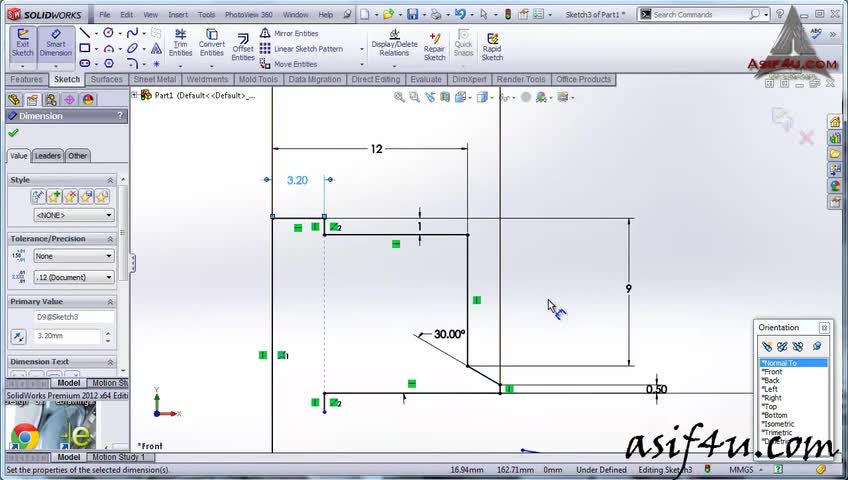Select the Line sketch tool
Image resolution: width=848 pixels, height=480 pixels.
coord(85,34)
